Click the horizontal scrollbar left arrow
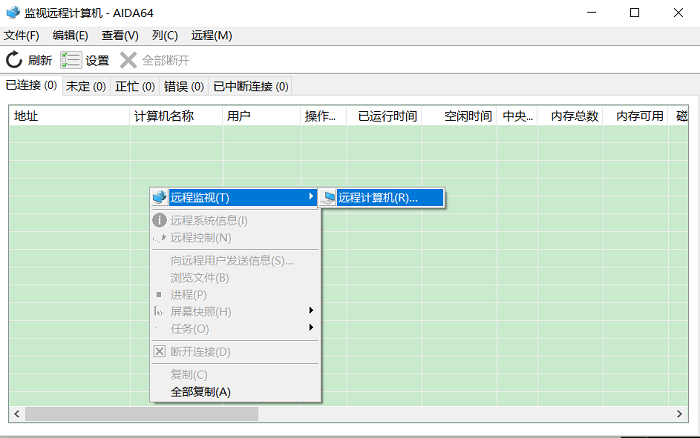Viewport: 700px width, 438px height. (17, 414)
